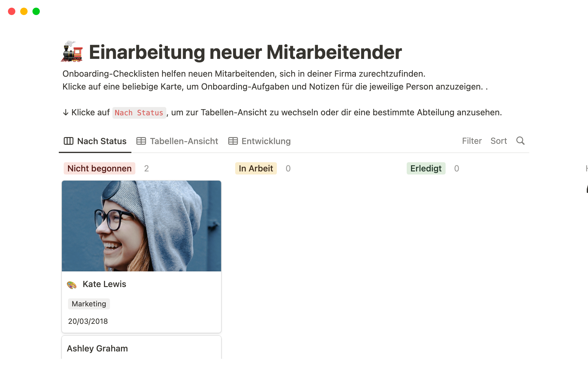Open Kate Lewis card photo

[141, 226]
